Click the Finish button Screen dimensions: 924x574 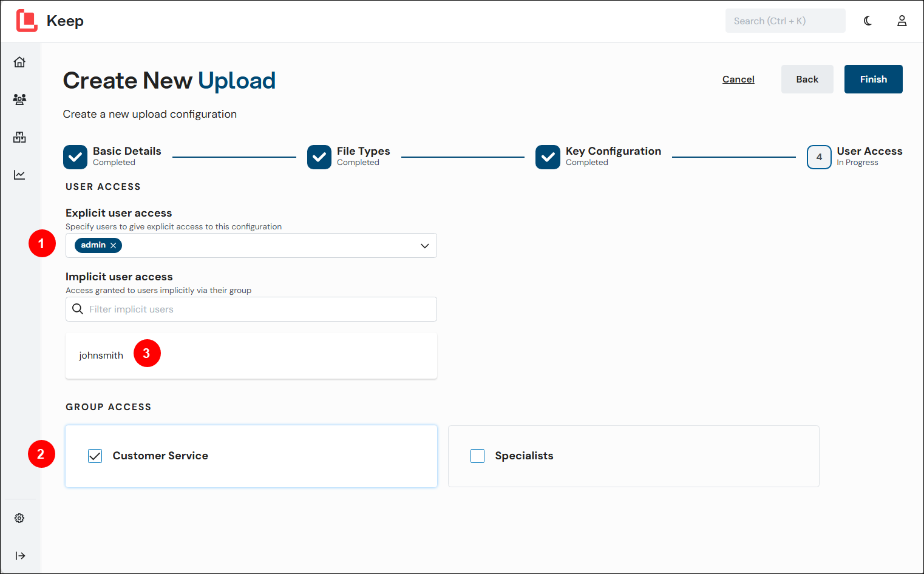click(x=874, y=79)
